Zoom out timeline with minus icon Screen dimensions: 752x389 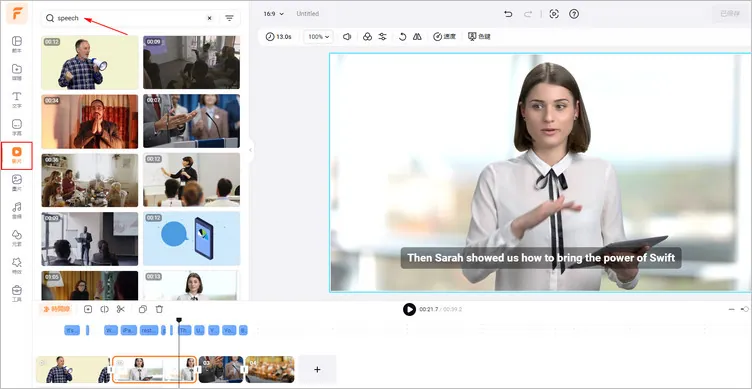click(x=731, y=309)
